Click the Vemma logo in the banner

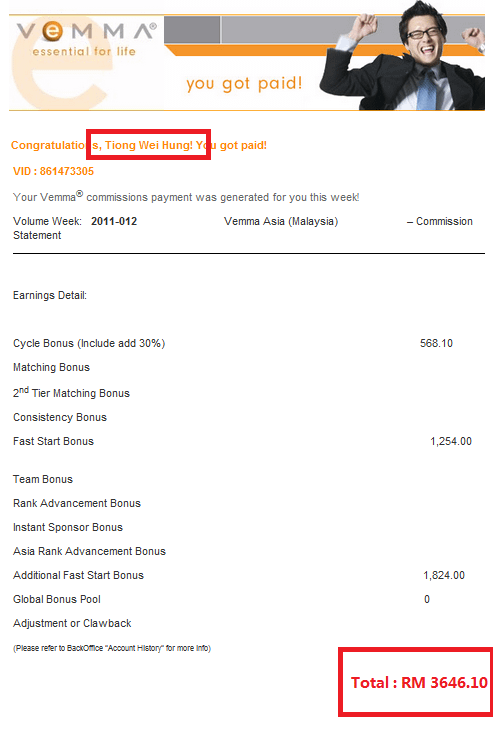pos(86,32)
